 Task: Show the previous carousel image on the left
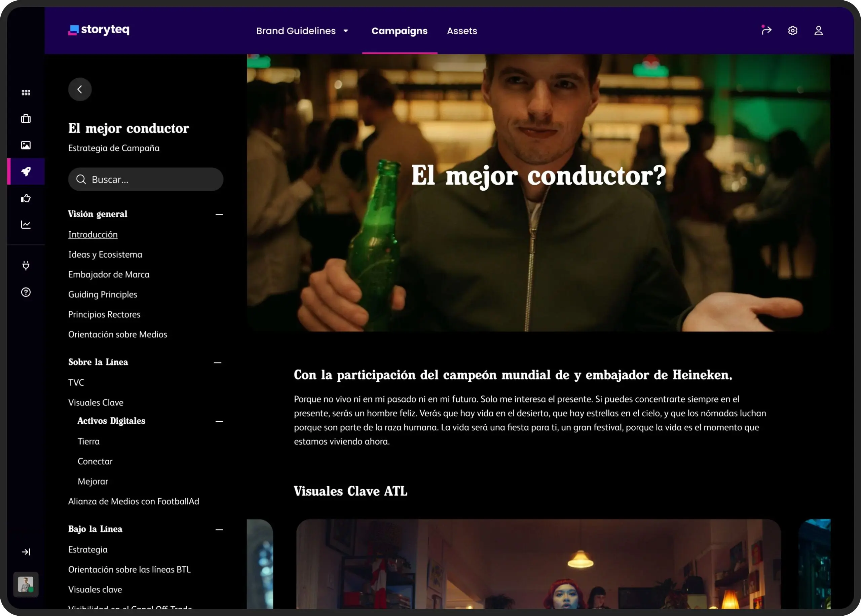click(260, 564)
